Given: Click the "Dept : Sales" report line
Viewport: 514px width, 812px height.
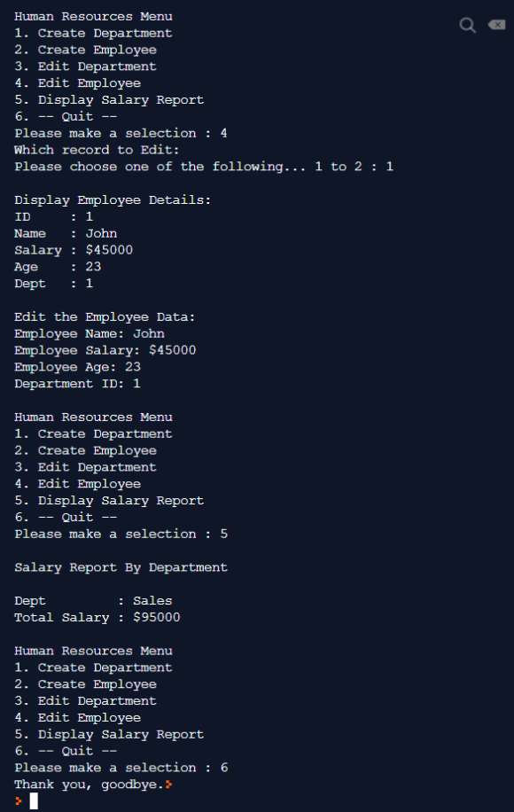Looking at the screenshot, I should tap(93, 601).
